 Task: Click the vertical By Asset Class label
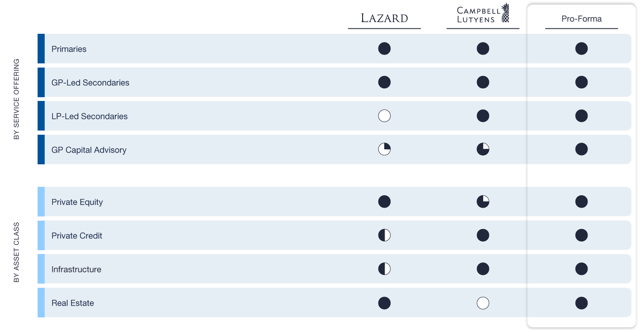17,252
